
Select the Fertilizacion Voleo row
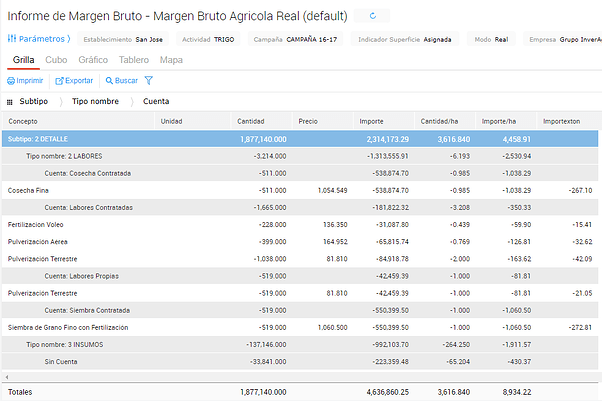point(300,224)
